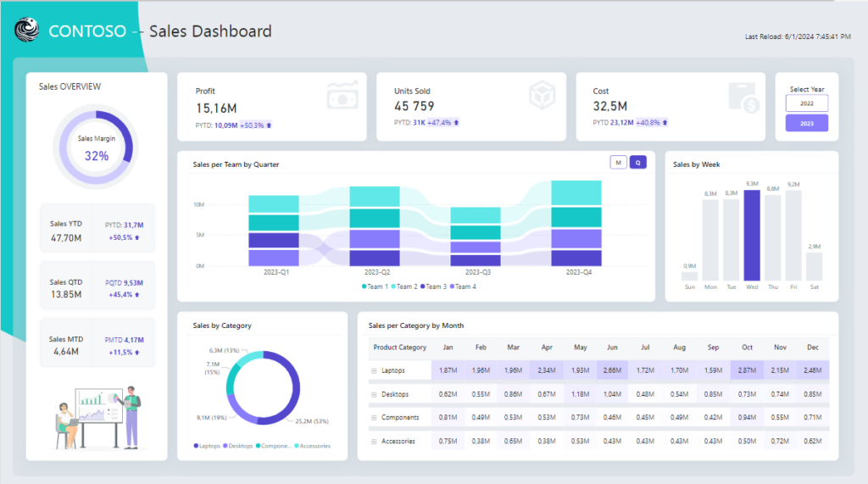The height and width of the screenshot is (484, 868).
Task: Expand the Components category row
Action: pos(374,418)
